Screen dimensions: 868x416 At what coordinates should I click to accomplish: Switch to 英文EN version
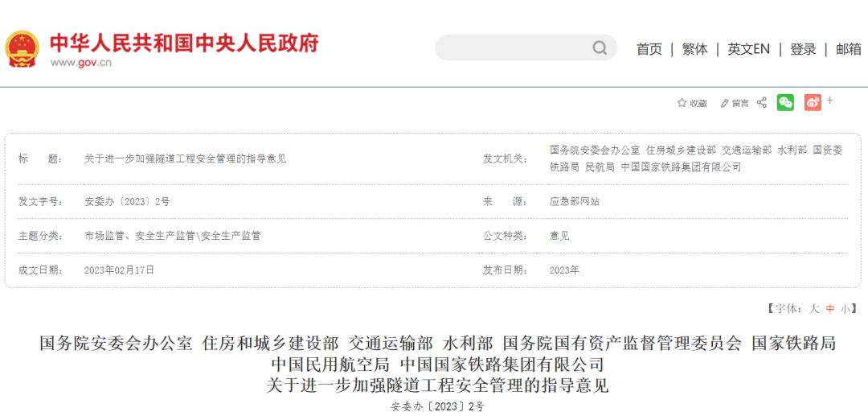[748, 49]
